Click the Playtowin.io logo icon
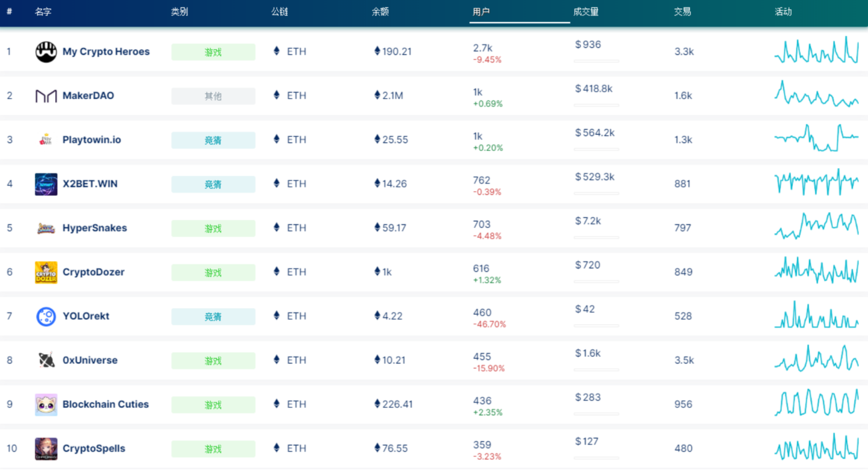 46,140
